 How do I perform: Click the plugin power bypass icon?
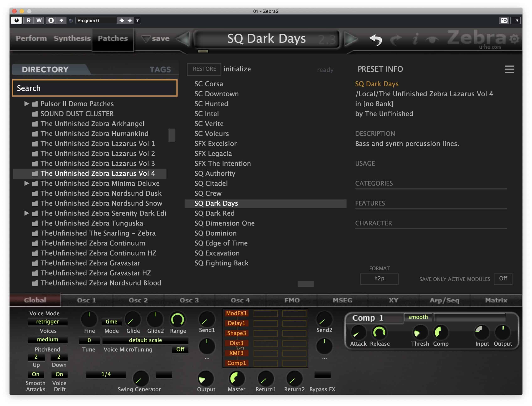[16, 20]
